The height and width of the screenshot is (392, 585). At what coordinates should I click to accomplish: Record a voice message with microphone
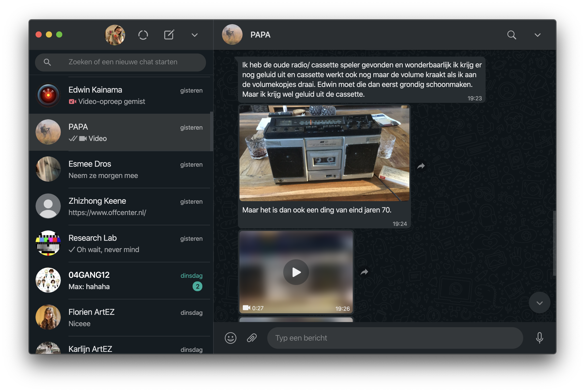tap(539, 338)
